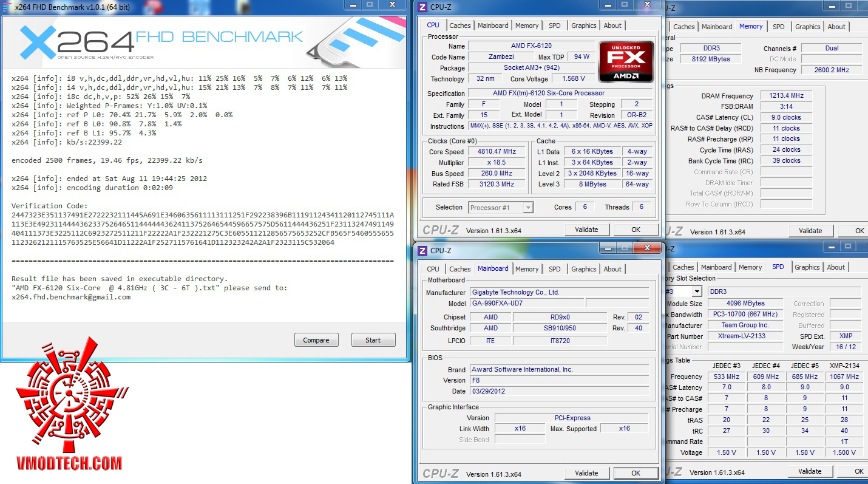
Task: Click the Max Bandwidth PC3-10700 (667 MHz) field
Action: [745, 315]
